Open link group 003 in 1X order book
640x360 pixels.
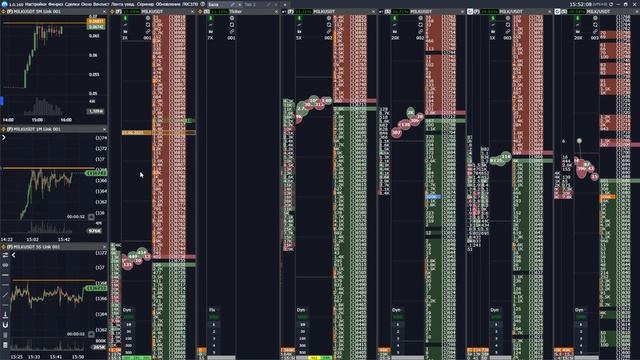pyautogui.click(x=507, y=38)
